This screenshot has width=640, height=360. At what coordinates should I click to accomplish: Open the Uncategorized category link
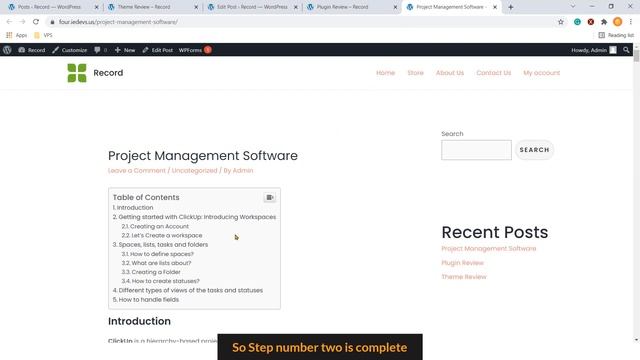(x=194, y=171)
